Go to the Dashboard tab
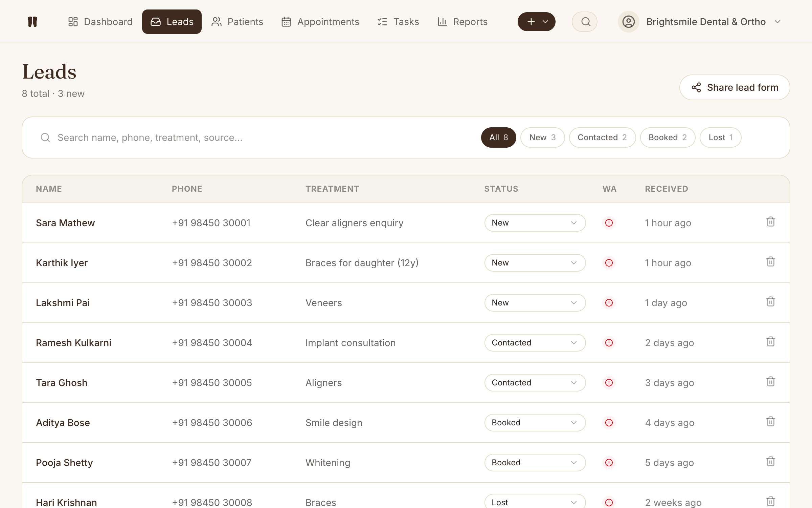This screenshot has width=812, height=508. pyautogui.click(x=100, y=22)
